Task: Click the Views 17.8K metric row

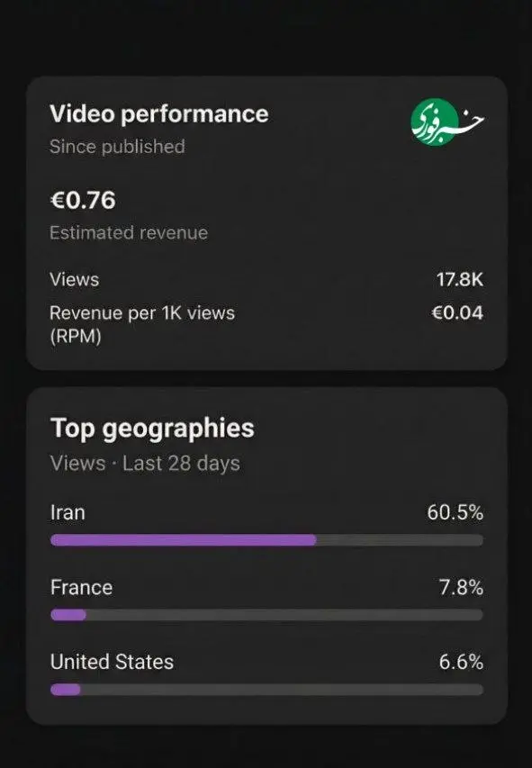Action: [266, 280]
